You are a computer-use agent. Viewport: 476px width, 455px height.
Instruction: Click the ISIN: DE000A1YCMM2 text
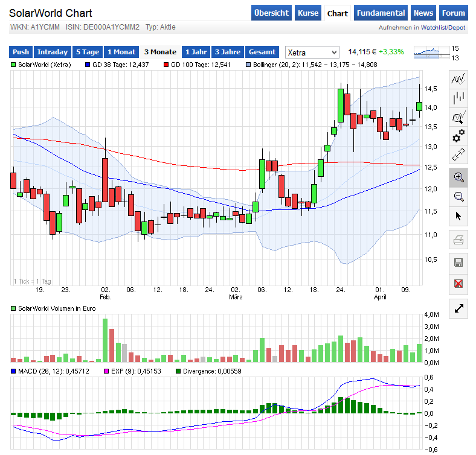point(102,27)
